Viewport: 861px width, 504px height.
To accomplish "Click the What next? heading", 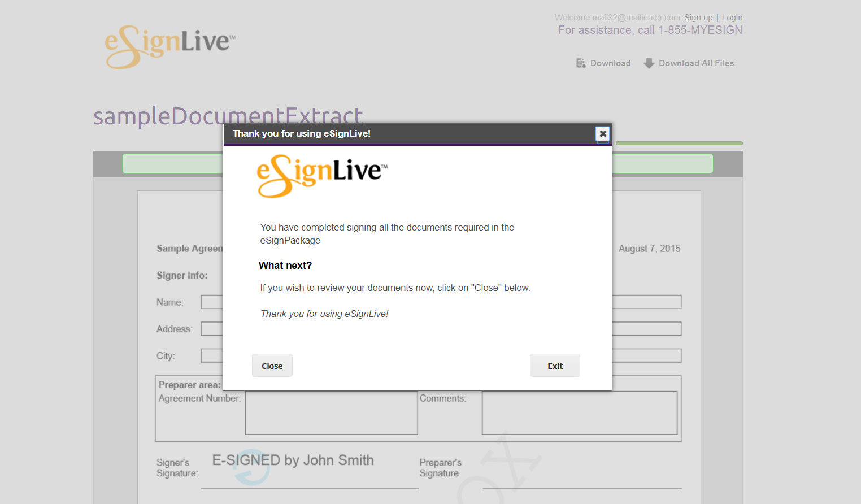I will pos(285,266).
